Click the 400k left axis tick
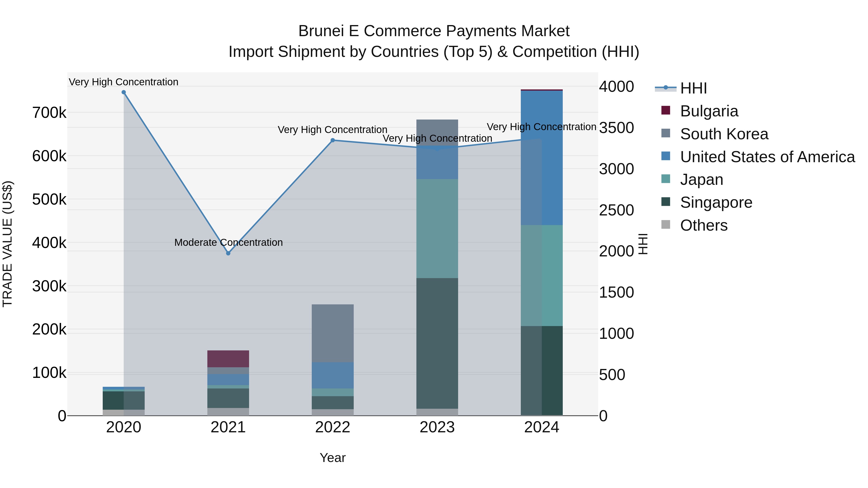 pos(49,243)
